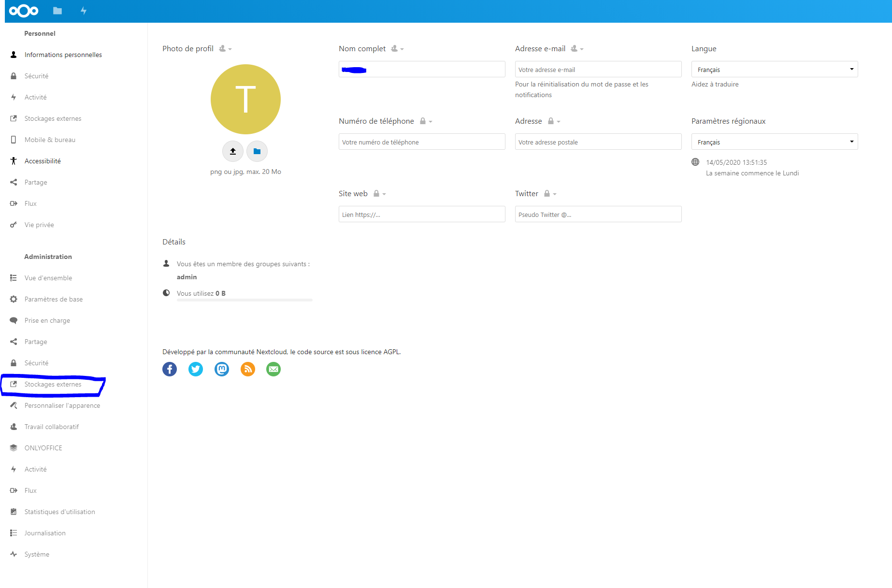
Task: Click the Votre numéro de téléphone field
Action: pyautogui.click(x=422, y=142)
